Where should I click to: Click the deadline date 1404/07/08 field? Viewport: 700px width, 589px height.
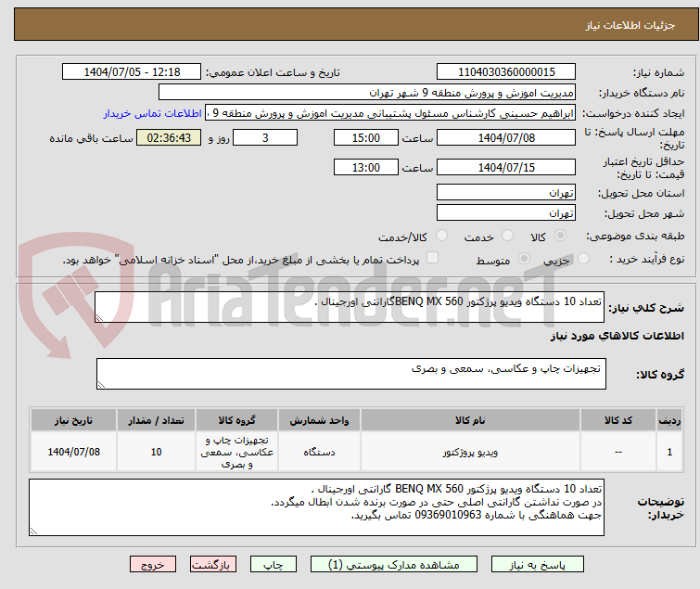[x=506, y=137]
